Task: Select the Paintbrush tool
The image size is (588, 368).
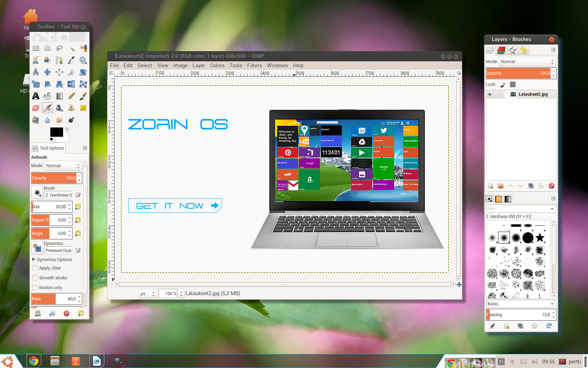Action: pos(83,96)
